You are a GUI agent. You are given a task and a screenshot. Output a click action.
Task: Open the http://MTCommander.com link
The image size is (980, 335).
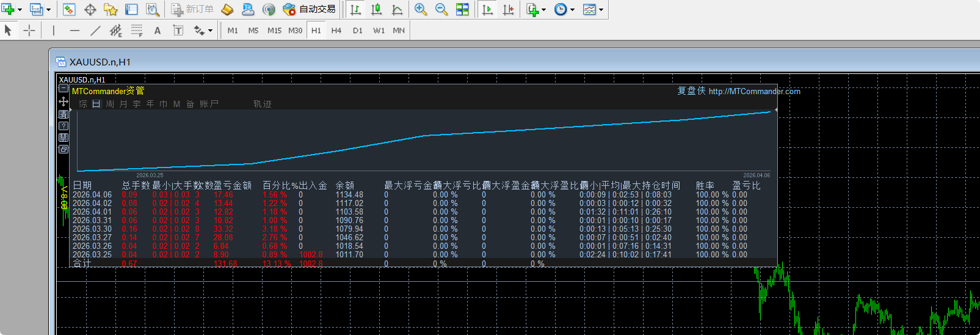754,91
